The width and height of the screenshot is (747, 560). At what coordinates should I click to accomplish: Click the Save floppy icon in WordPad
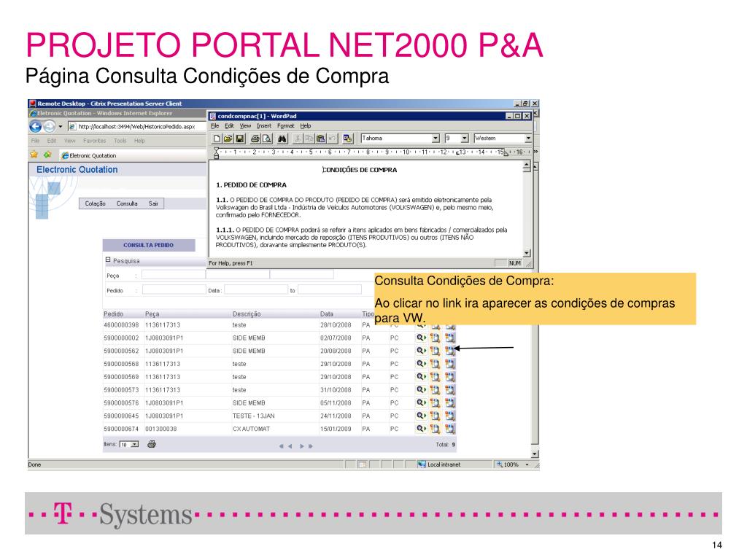[x=240, y=139]
